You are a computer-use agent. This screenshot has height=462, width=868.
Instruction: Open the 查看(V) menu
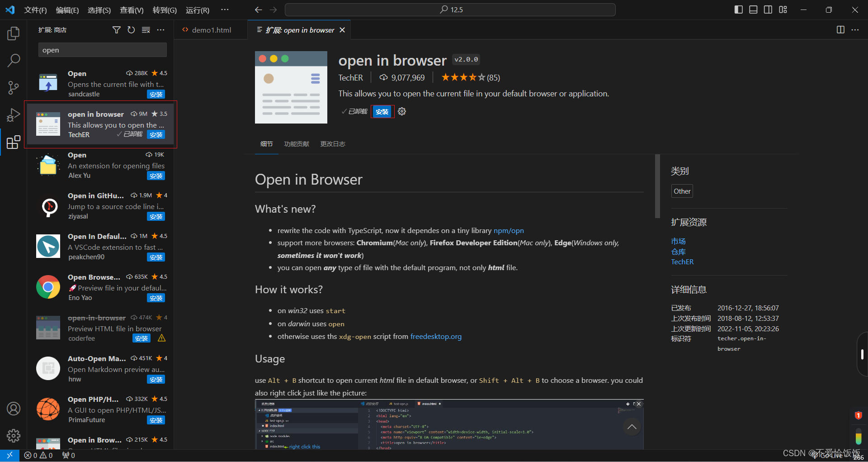point(132,10)
